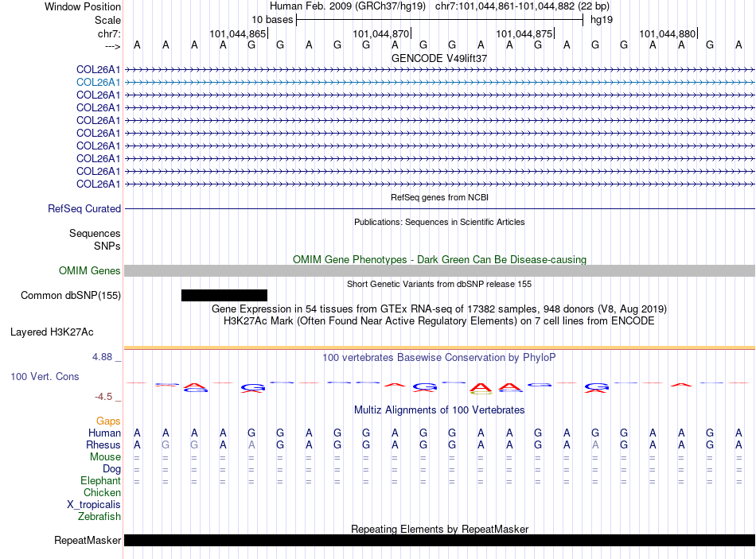Open the Repeating Elements by RepeatMasker title

click(439, 529)
